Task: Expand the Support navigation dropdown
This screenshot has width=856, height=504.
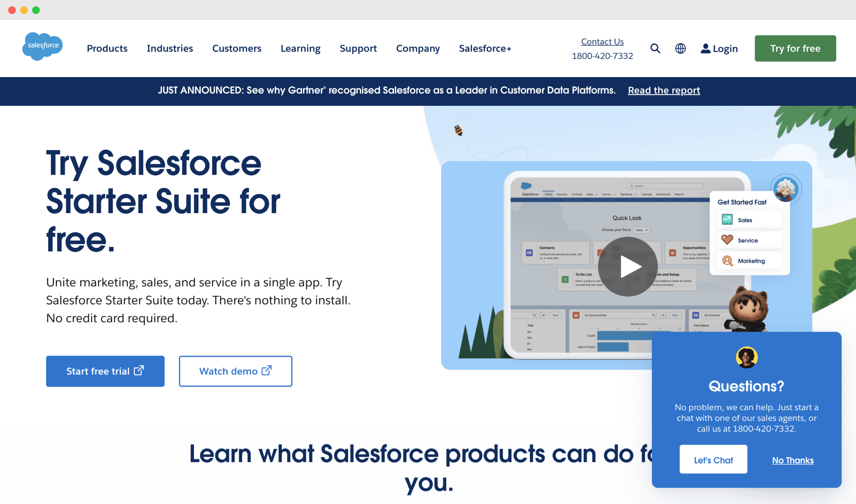Action: click(358, 48)
